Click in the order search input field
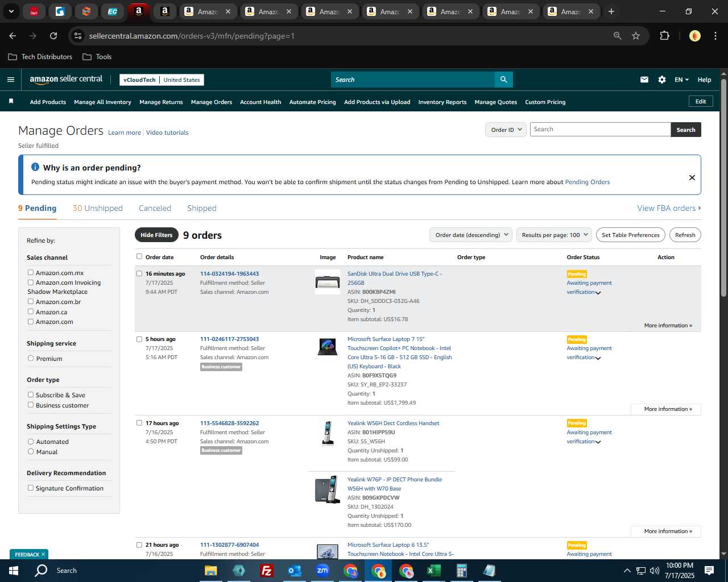The width and height of the screenshot is (728, 582). (x=601, y=130)
